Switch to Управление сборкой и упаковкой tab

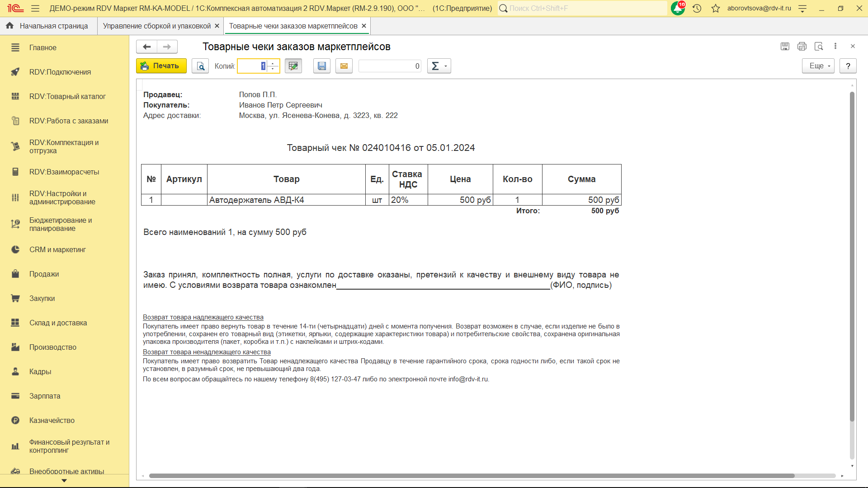[x=156, y=26]
